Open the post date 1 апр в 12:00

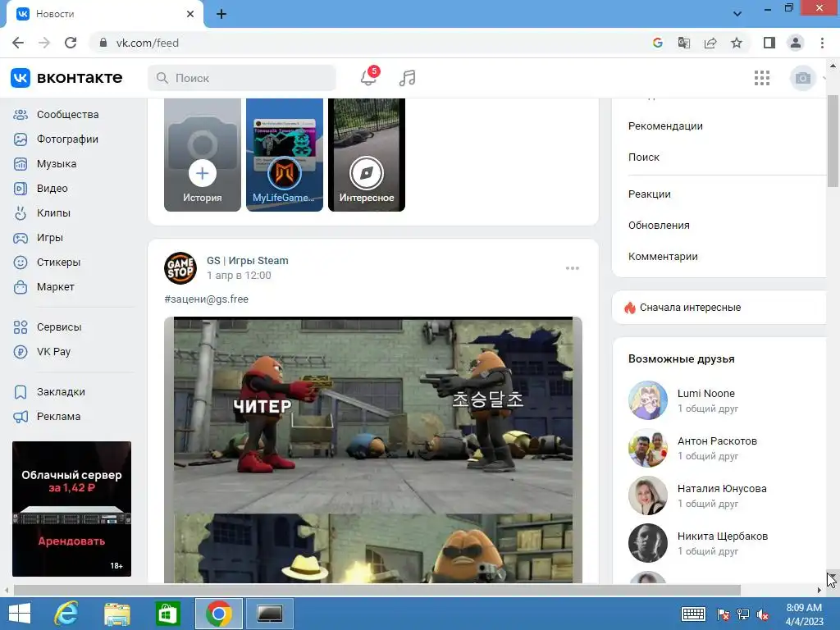239,276
